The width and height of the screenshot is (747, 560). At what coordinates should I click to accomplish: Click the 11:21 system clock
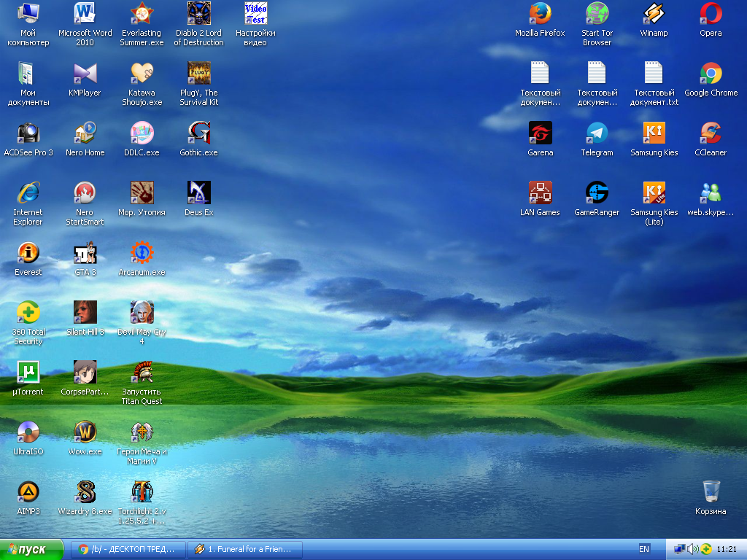726,549
